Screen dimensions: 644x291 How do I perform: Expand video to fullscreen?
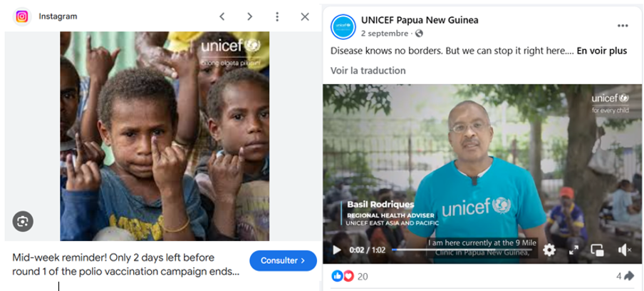click(x=573, y=250)
